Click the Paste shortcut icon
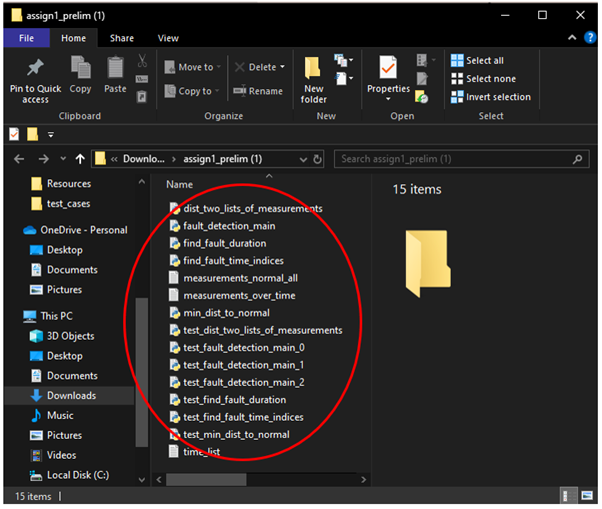This screenshot has width=602, height=509. pos(142,96)
